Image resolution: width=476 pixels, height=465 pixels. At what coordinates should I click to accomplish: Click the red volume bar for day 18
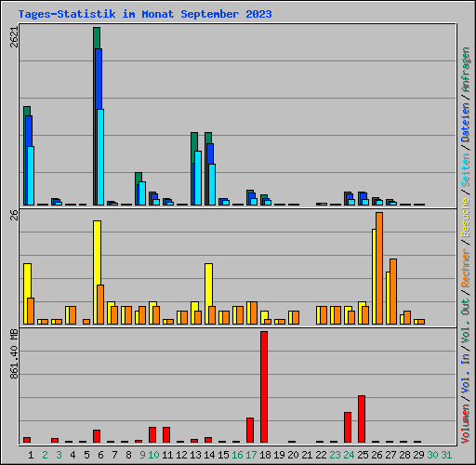pyautogui.click(x=264, y=387)
